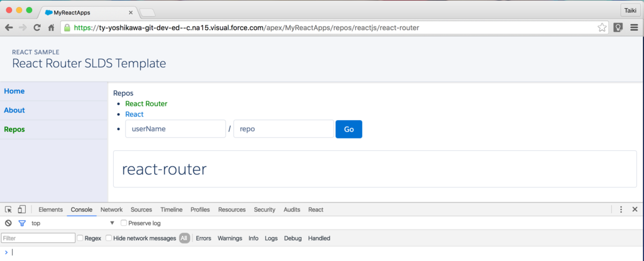The image size is (644, 261).
Task: Click the react-router heading text
Action: (x=164, y=169)
